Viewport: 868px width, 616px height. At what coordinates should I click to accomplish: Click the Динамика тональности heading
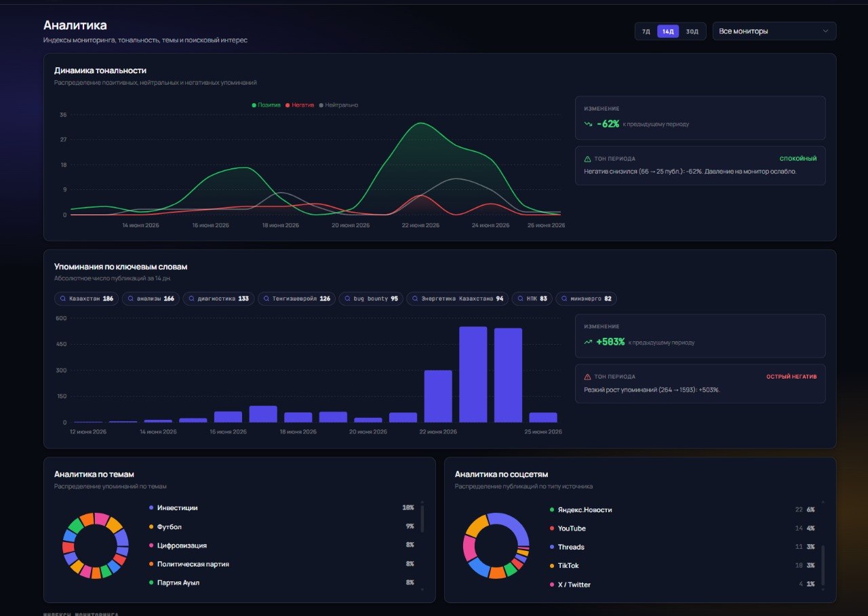coord(100,71)
